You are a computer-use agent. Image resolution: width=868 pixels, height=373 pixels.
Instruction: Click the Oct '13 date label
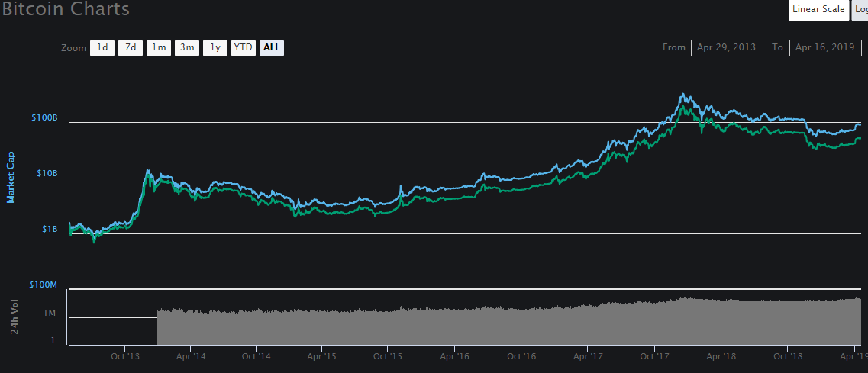pos(124,356)
